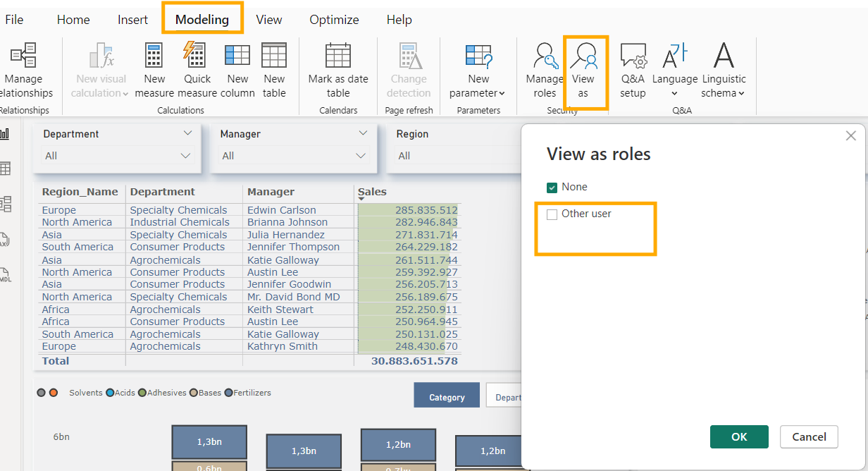Open the Region slicer All dropdown
The image size is (868, 471).
point(458,156)
